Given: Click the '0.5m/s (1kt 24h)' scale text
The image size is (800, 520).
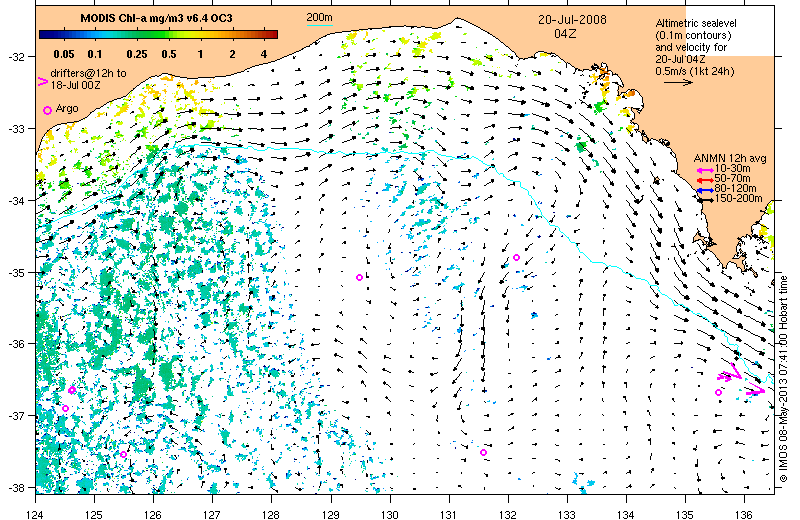Looking at the screenshot, I should click(695, 71).
